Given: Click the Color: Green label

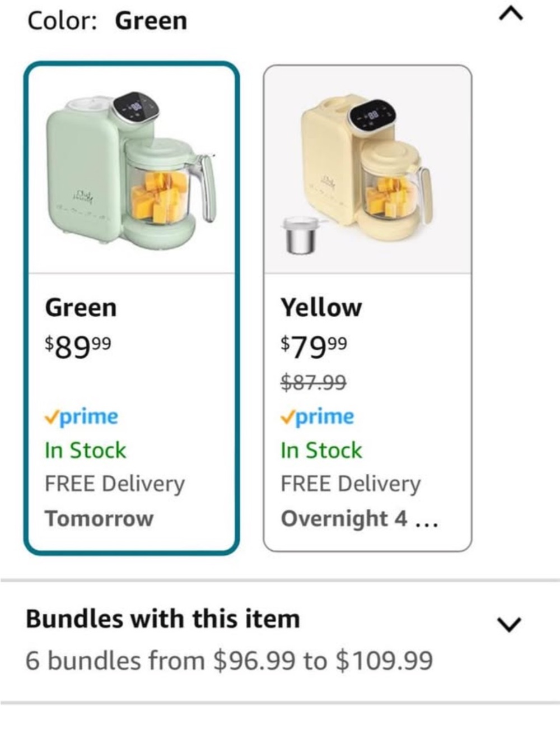Looking at the screenshot, I should click(x=107, y=21).
